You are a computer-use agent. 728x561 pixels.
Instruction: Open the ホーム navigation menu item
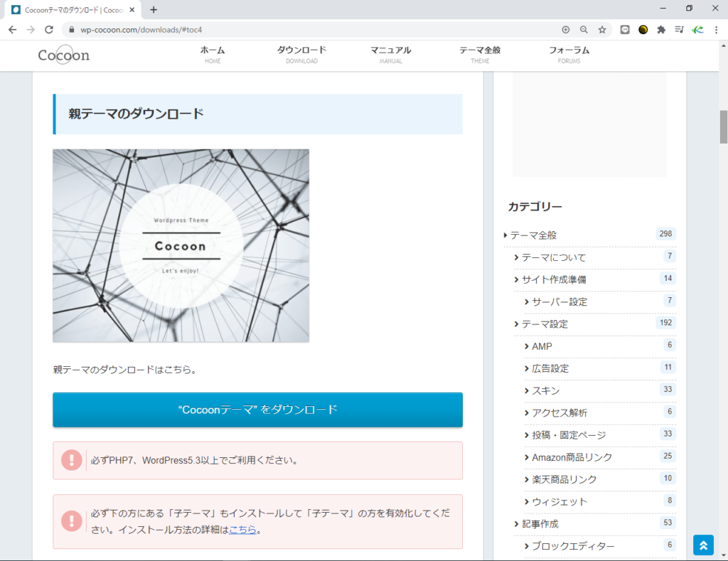coord(213,54)
